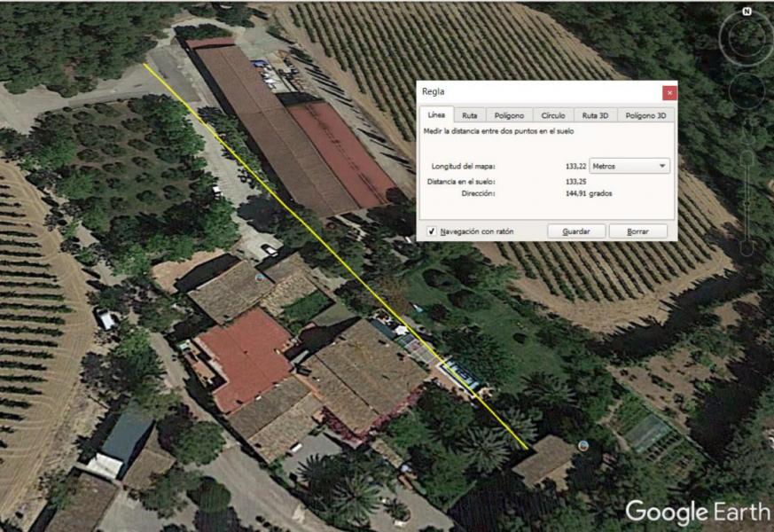Click the Guardar button
The height and width of the screenshot is (532, 774).
coord(576,231)
